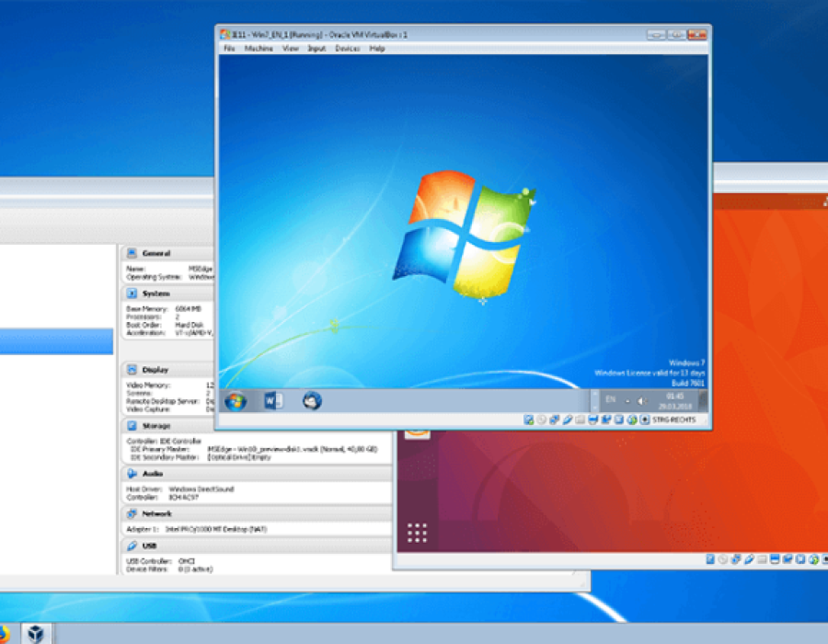828x644 pixels.
Task: Click network adapters icon in Win7 VM status bar
Action: (x=554, y=420)
